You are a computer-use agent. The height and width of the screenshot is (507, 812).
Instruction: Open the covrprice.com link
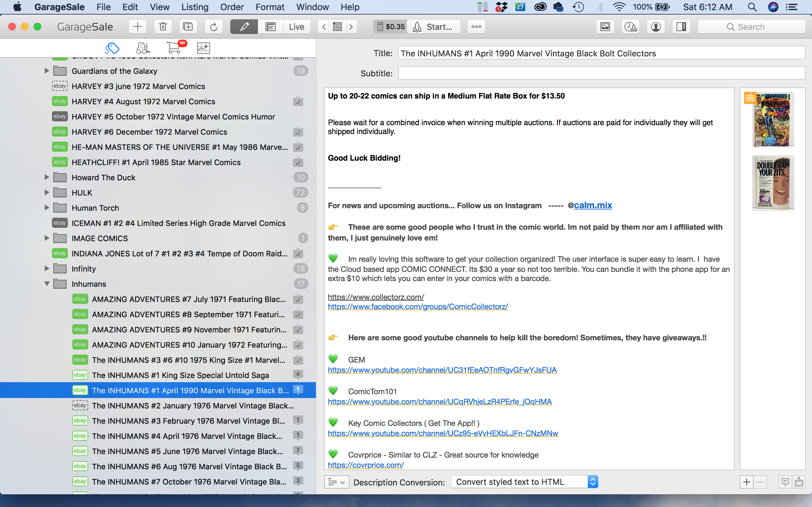[x=365, y=465]
